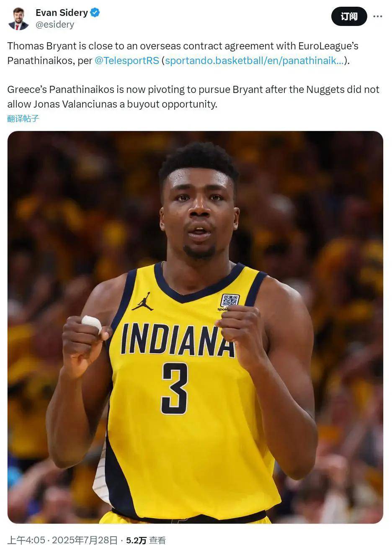Open the 5.2万 view count
392x545 pixels.
click(x=136, y=540)
